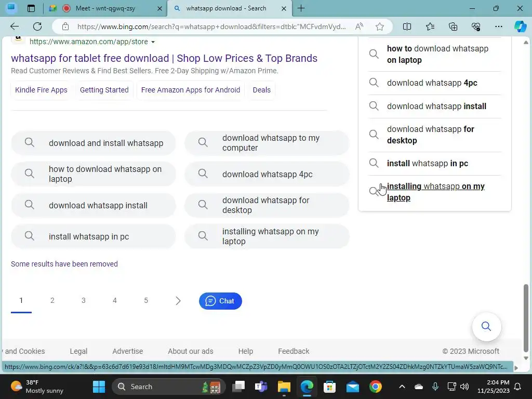
Task: Go to next results page arrow
Action: point(178,301)
